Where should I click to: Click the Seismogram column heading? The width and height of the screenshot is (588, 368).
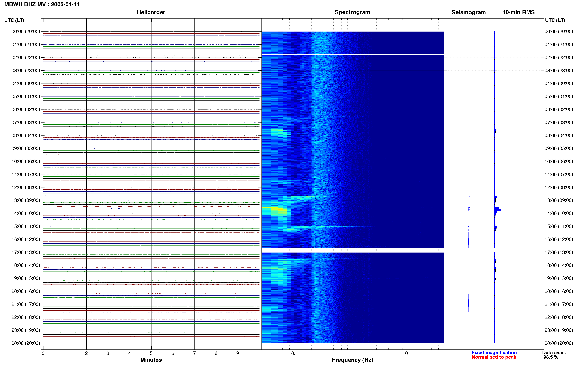[468, 12]
